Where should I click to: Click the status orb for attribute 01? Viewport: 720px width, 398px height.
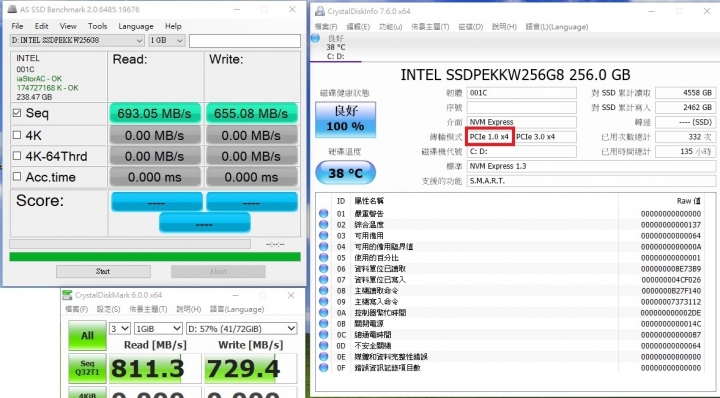(x=324, y=213)
